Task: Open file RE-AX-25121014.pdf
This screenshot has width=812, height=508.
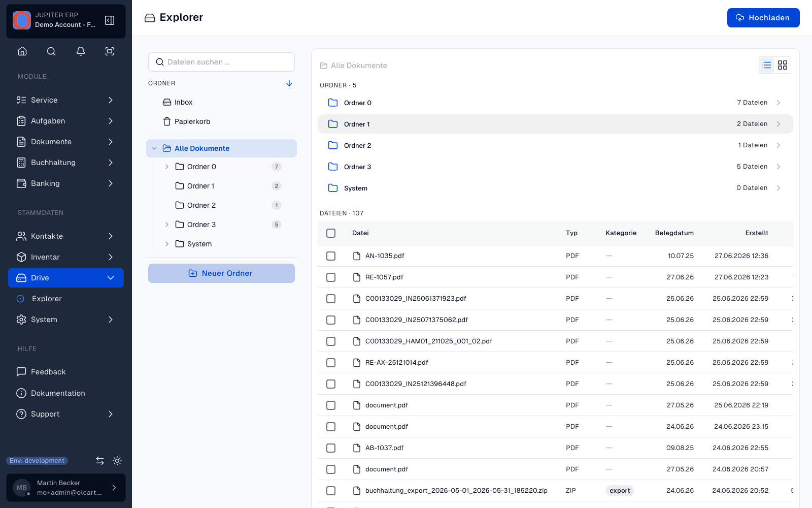Action: 397,363
